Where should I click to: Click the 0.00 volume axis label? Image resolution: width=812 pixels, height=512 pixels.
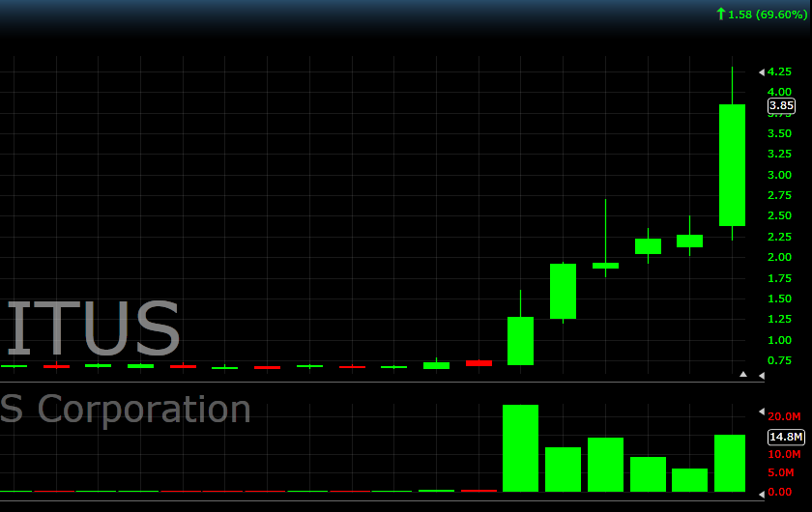(779, 493)
